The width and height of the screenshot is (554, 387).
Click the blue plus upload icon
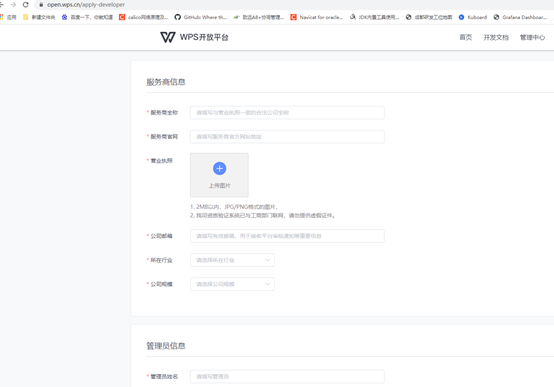[219, 169]
